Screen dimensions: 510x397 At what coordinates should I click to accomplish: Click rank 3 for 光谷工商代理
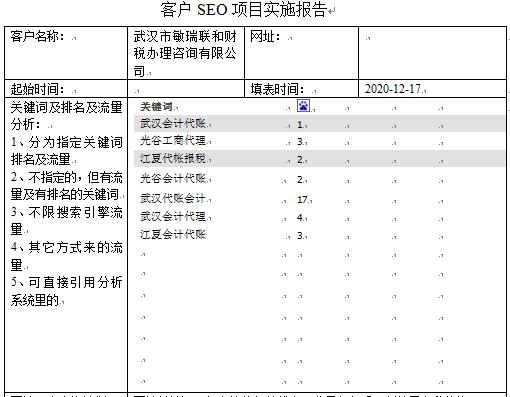pyautogui.click(x=300, y=142)
